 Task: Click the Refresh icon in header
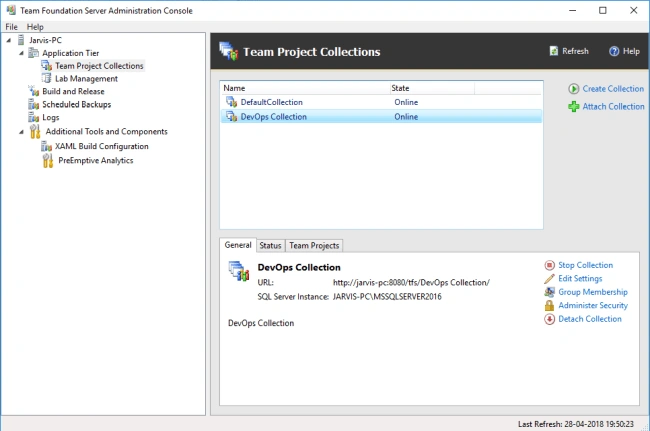point(553,51)
